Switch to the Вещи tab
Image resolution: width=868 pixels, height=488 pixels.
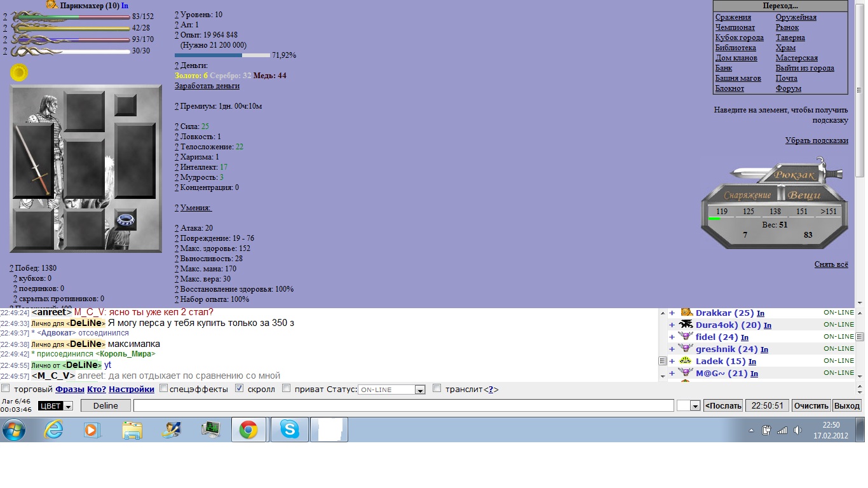pyautogui.click(x=804, y=194)
